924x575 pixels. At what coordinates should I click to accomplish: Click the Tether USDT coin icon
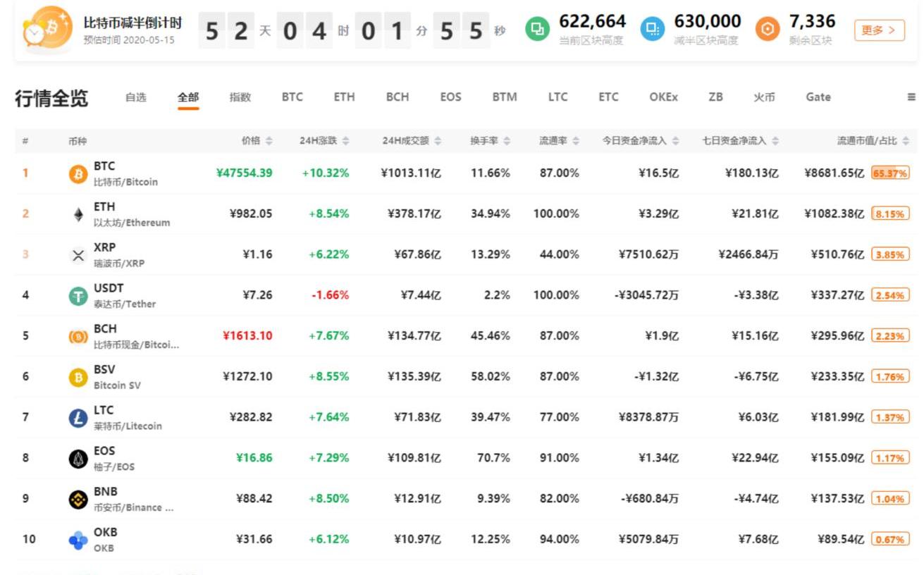tap(78, 297)
